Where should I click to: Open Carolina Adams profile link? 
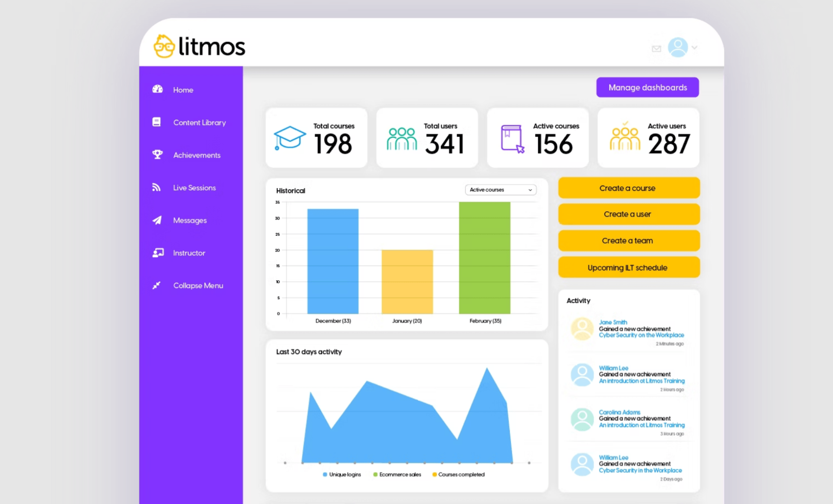[620, 412]
